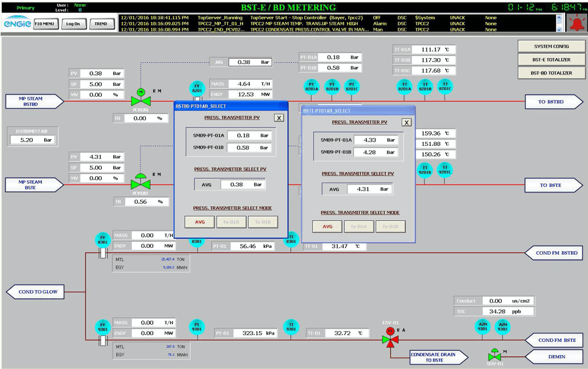Click the ENGIE logo
Image resolution: width=588 pixels, height=369 pixels.
coord(18,22)
